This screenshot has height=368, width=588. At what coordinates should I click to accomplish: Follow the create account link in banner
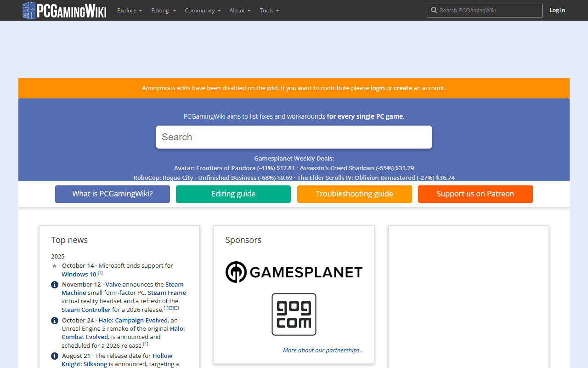coord(403,88)
